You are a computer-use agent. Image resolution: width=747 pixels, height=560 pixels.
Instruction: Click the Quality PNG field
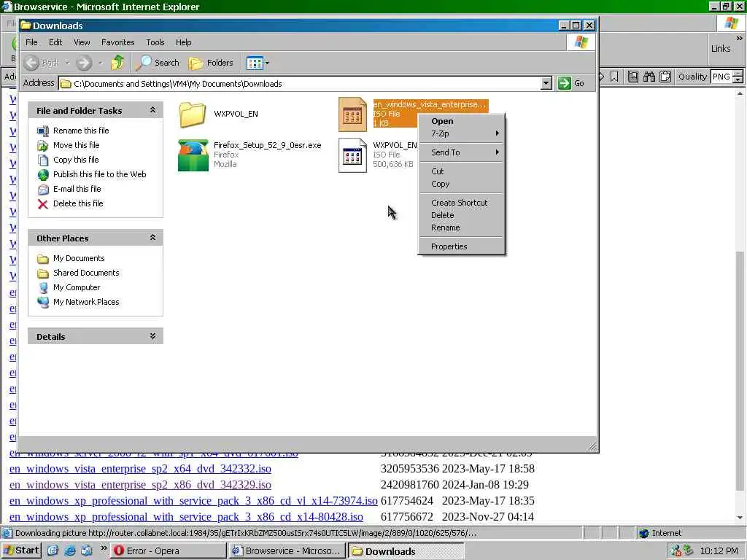tap(721, 77)
